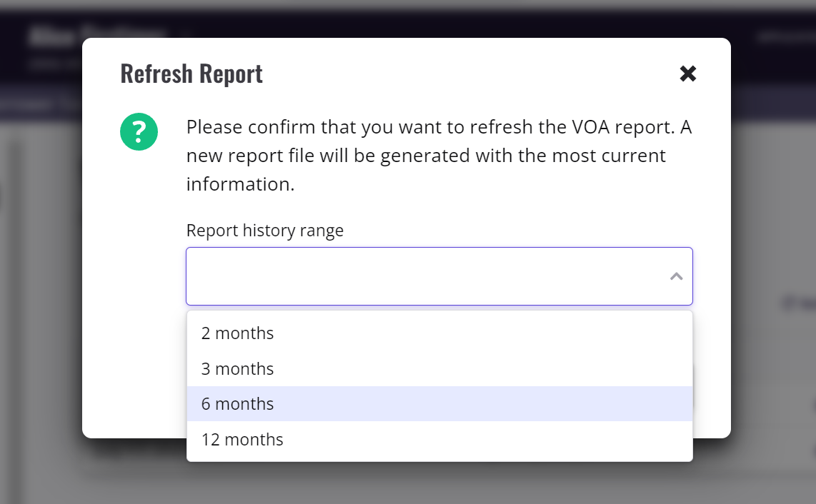The image size is (816, 504).
Task: Click blurred text at header's right end
Action: (782, 36)
